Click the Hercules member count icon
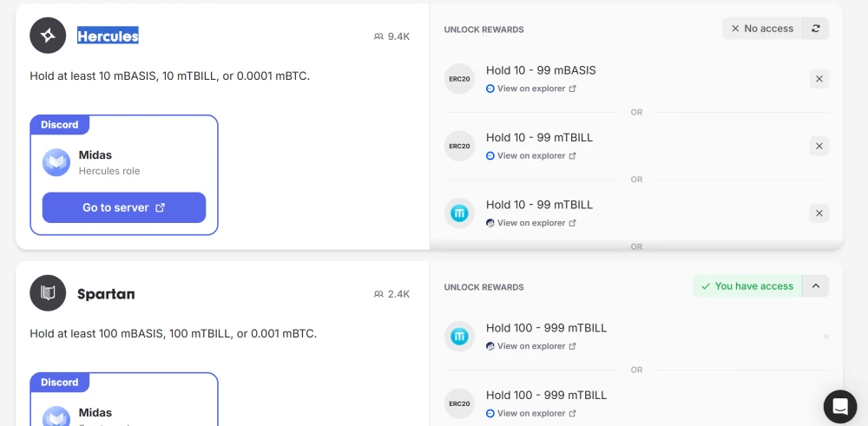 coord(378,36)
